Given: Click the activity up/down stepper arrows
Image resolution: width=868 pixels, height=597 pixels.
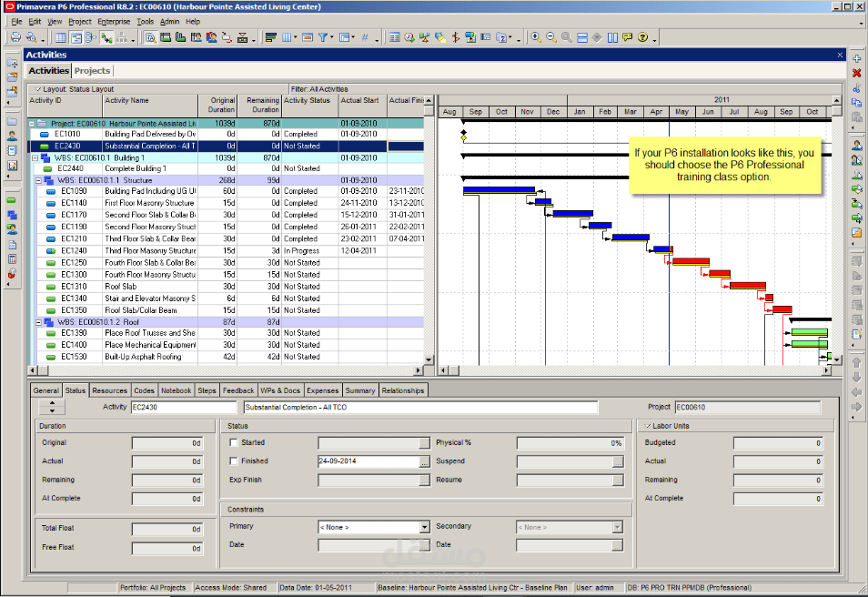Looking at the screenshot, I should point(52,407).
